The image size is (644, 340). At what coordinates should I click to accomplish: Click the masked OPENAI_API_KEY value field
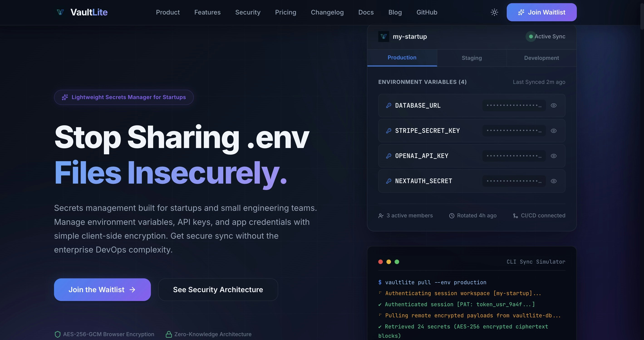(x=514, y=156)
